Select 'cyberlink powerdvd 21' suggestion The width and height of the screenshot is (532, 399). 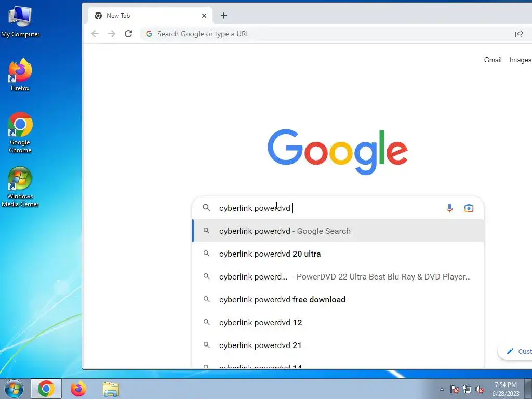[338, 345]
